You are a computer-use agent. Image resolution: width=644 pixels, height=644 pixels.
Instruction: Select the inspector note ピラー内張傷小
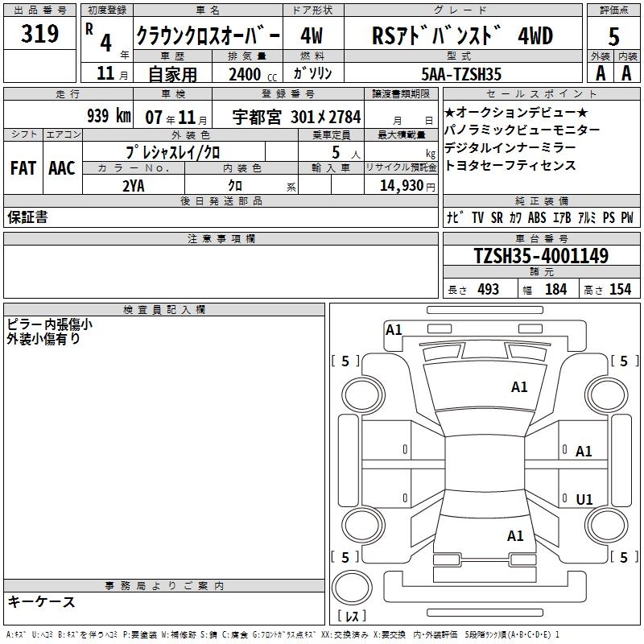[50, 324]
